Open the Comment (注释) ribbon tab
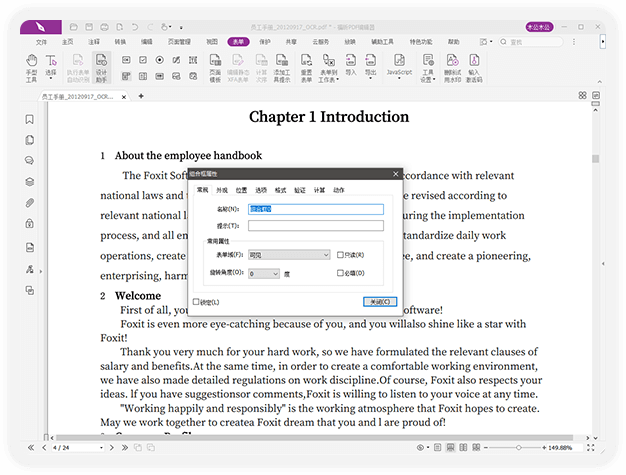The width and height of the screenshot is (626, 475). click(94, 42)
